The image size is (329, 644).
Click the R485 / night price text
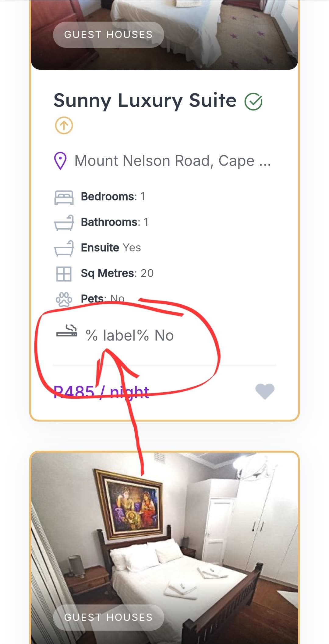point(101,392)
